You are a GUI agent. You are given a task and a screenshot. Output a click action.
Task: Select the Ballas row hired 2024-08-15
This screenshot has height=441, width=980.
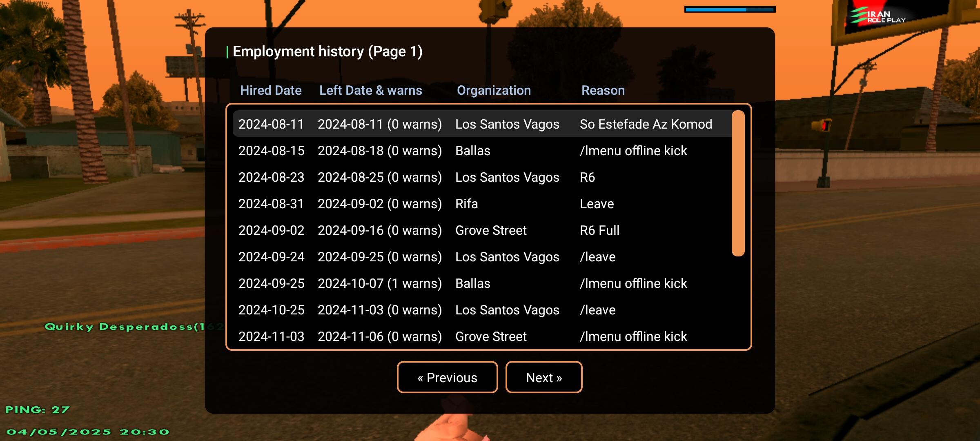(482, 150)
